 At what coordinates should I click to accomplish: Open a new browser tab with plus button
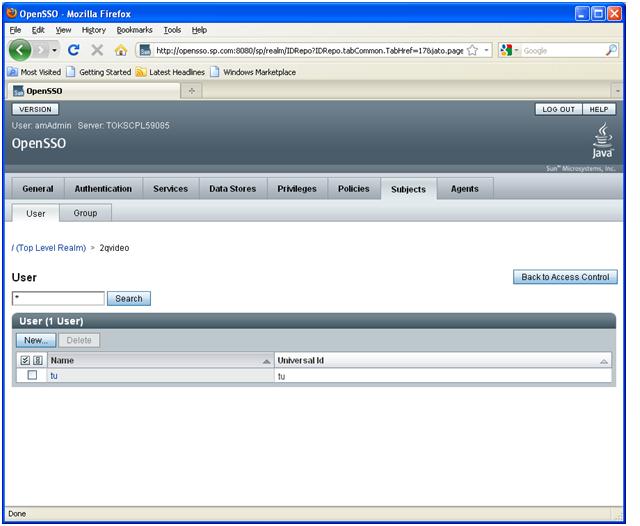pos(192,91)
